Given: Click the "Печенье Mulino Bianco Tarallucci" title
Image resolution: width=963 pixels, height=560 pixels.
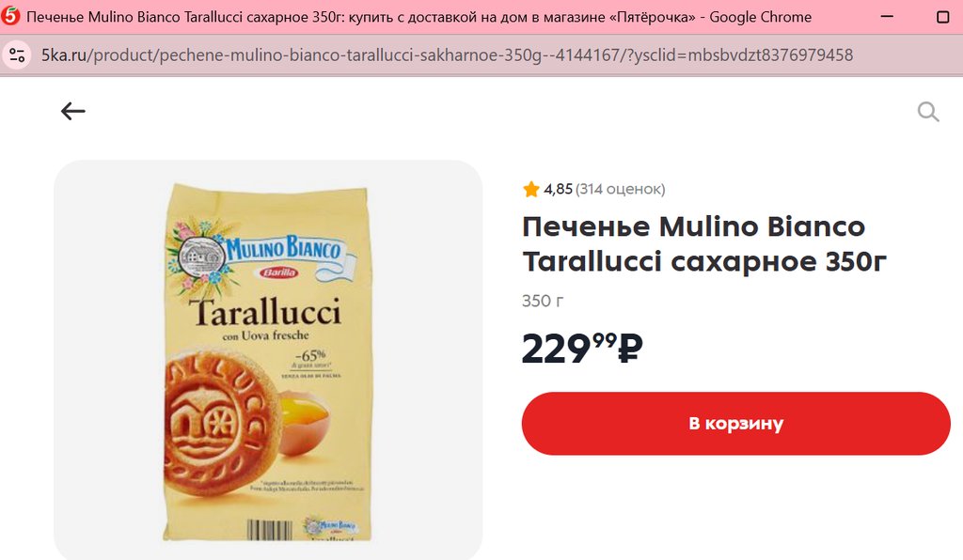Looking at the screenshot, I should click(704, 244).
